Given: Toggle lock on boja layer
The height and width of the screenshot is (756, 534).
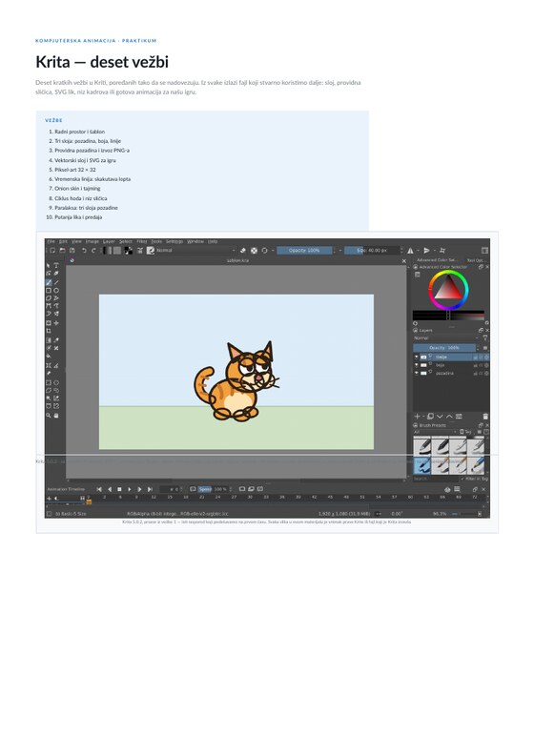Looking at the screenshot, I should coord(476,365).
